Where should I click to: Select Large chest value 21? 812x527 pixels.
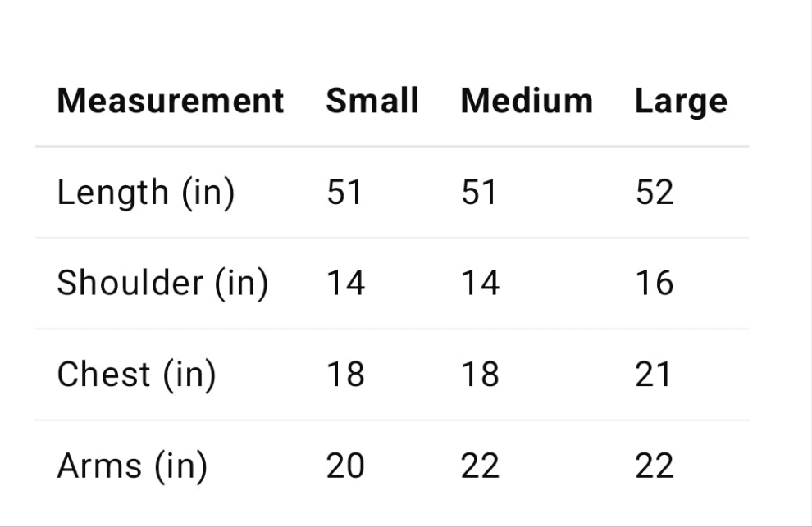(x=653, y=375)
